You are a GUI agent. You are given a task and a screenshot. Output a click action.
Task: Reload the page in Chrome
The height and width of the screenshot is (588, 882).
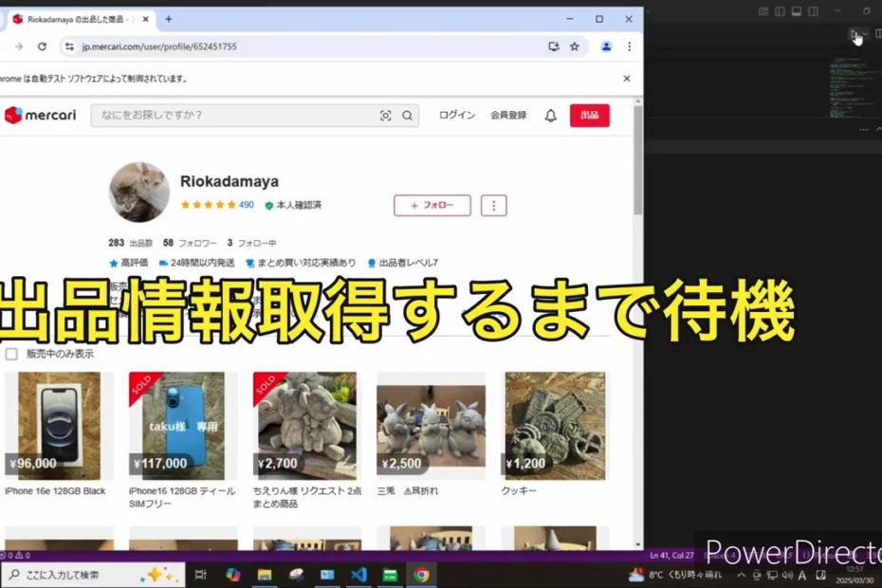pyautogui.click(x=42, y=46)
